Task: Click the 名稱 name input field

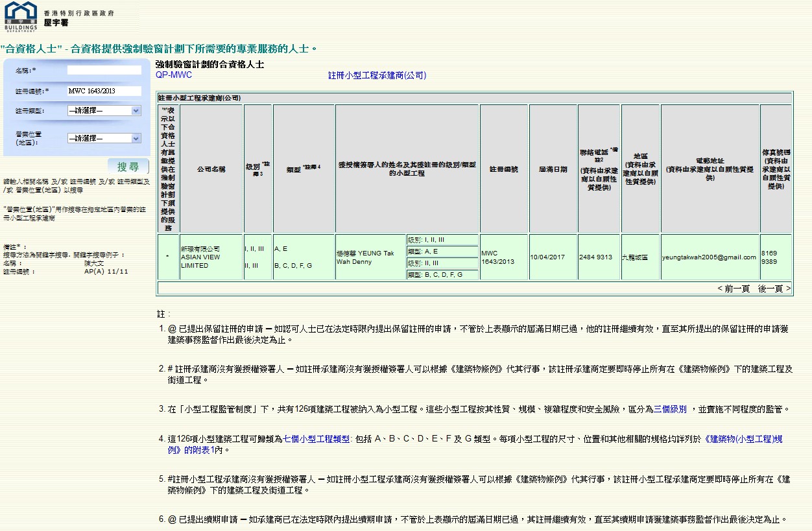Action: pos(104,70)
